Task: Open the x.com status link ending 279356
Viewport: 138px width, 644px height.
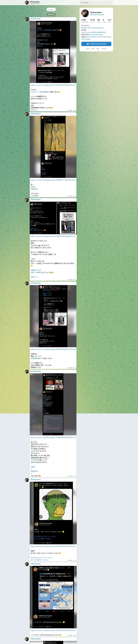Action: pos(53,349)
